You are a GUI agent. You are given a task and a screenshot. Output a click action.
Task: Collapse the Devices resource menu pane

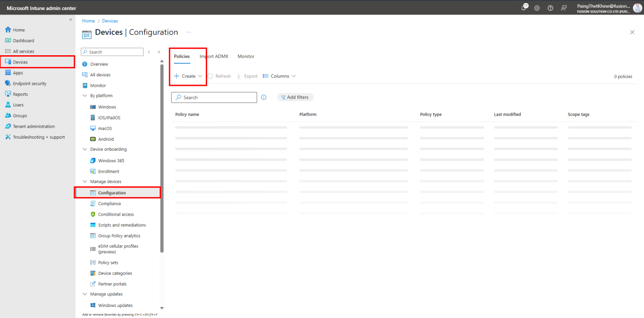click(x=159, y=52)
